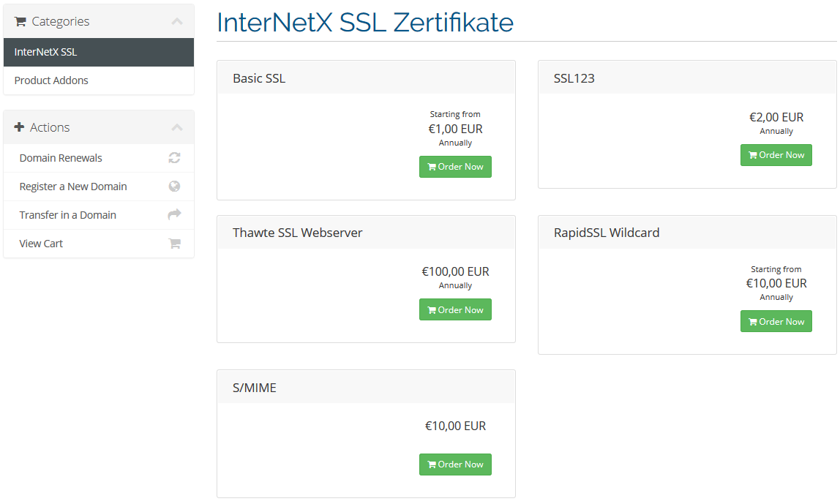The width and height of the screenshot is (840, 504).
Task: Open the Product Addons category
Action: (99, 80)
